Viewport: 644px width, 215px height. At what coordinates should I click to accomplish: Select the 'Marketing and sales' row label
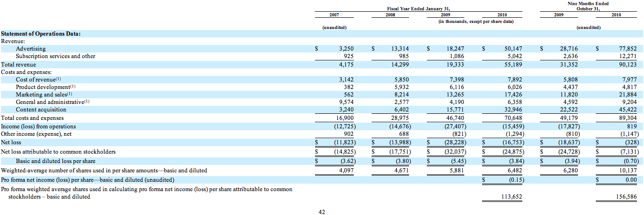[x=44, y=95]
